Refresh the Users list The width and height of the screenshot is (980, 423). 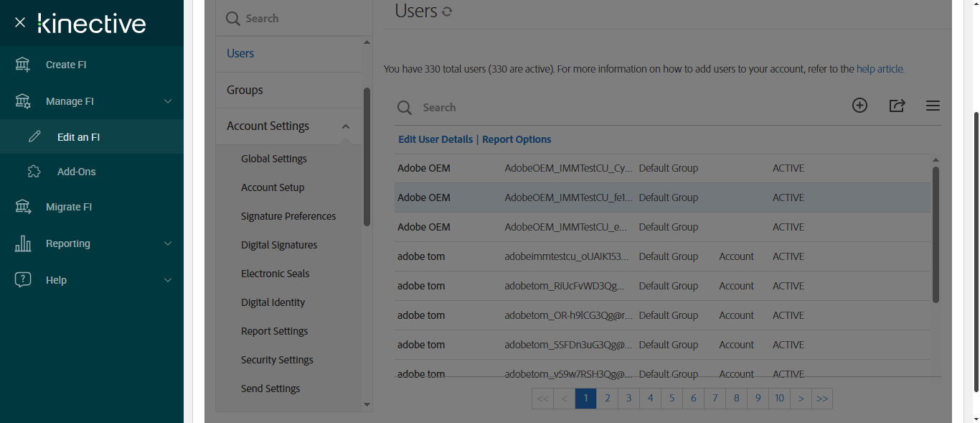(447, 11)
